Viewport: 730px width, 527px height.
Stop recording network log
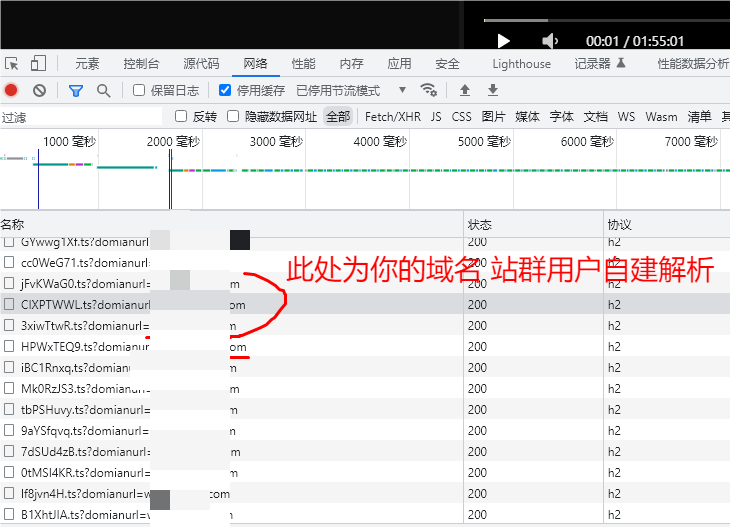coord(12,90)
